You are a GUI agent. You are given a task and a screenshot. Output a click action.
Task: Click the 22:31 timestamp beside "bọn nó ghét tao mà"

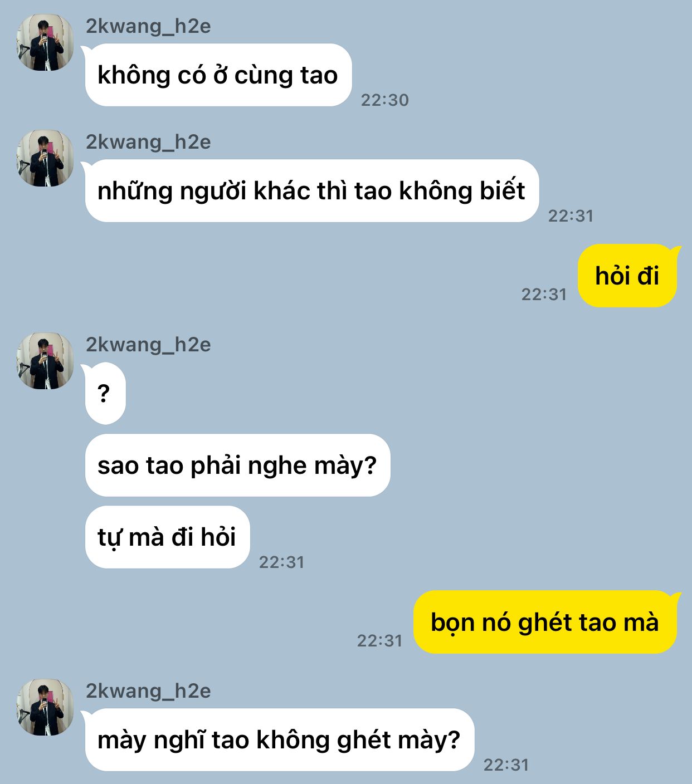coord(379,641)
